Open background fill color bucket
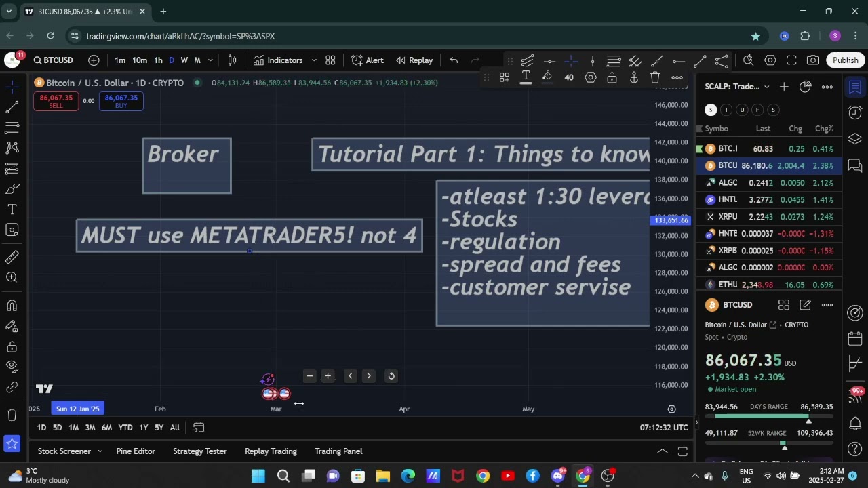This screenshot has height=488, width=868. 547,77
